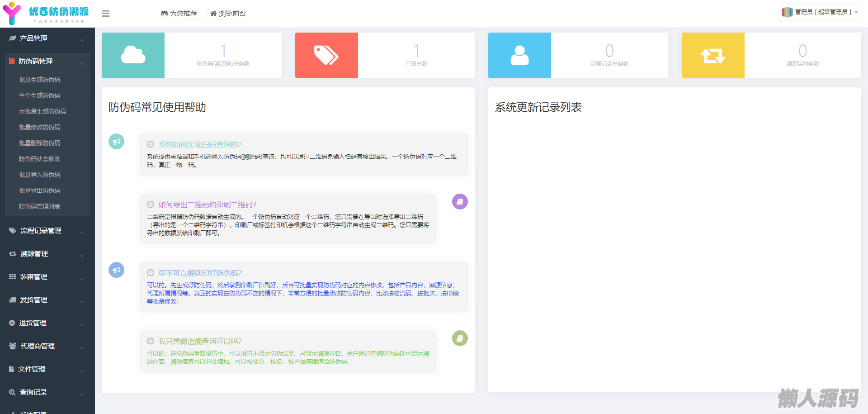Click the 为您推荐 button

click(179, 14)
